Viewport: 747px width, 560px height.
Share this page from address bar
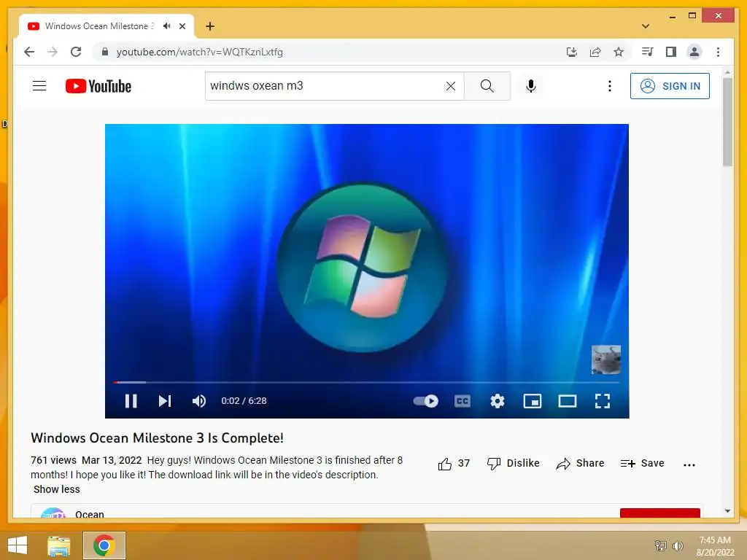[595, 52]
